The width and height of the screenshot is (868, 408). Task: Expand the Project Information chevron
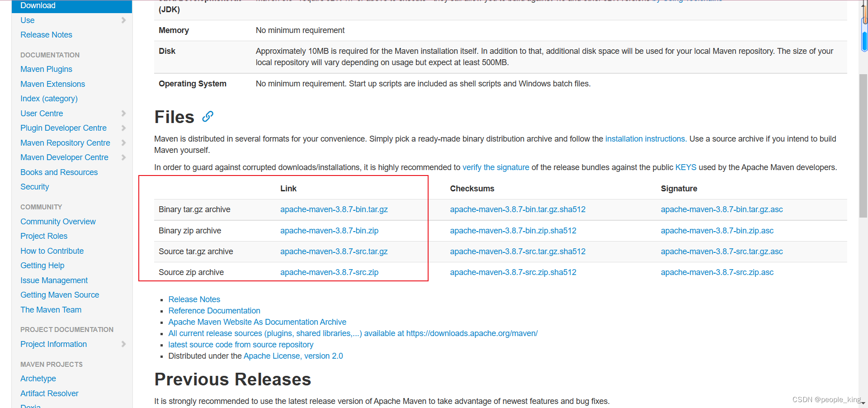pyautogui.click(x=123, y=344)
